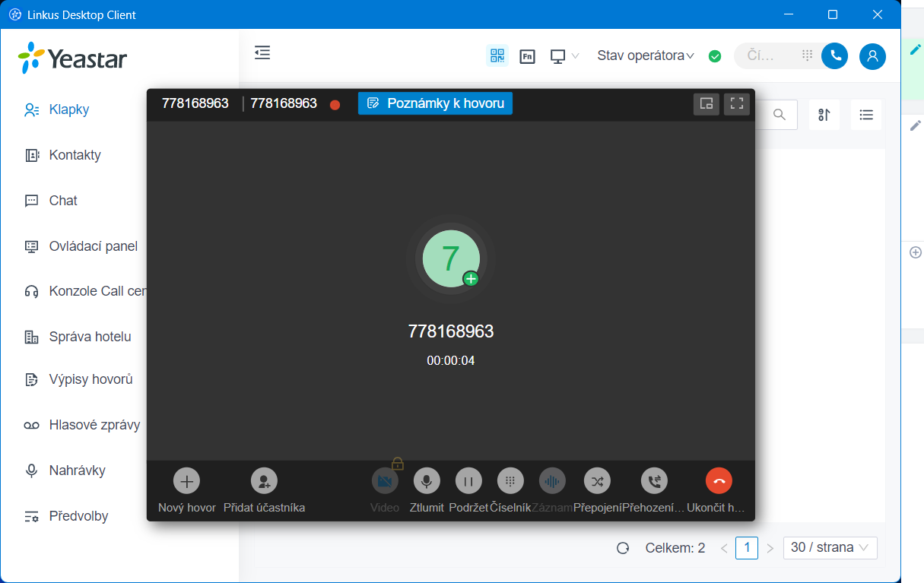End the call with red hang-up button
This screenshot has height=583, width=924.
pos(719,481)
